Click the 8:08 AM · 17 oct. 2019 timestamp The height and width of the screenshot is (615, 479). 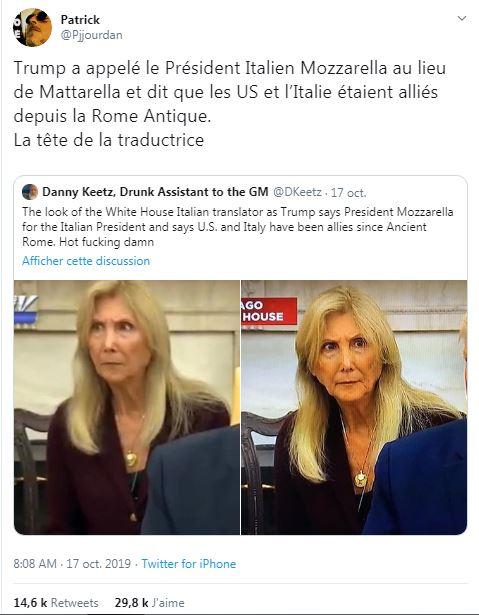pos(72,564)
